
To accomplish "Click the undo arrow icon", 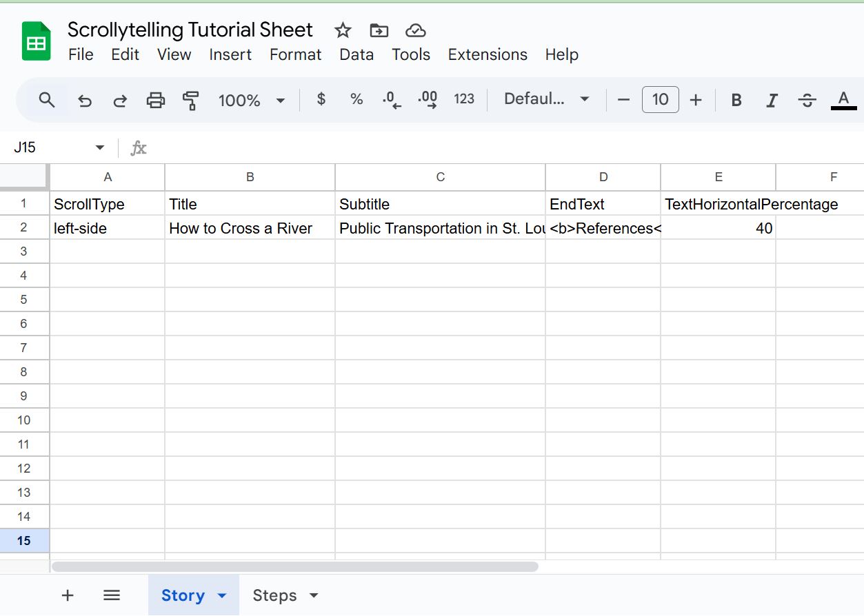I will pyautogui.click(x=84, y=101).
